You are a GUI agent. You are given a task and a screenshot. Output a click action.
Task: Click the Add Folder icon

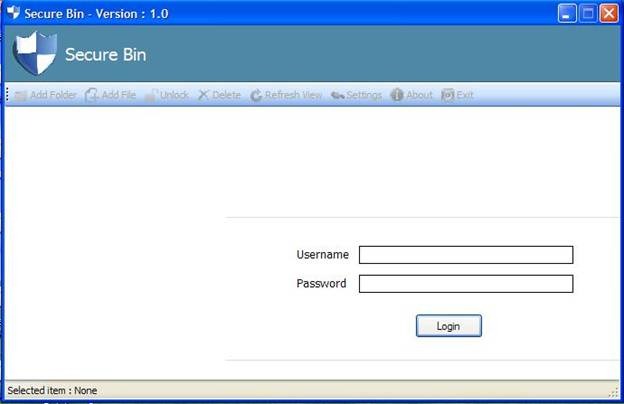pos(20,95)
